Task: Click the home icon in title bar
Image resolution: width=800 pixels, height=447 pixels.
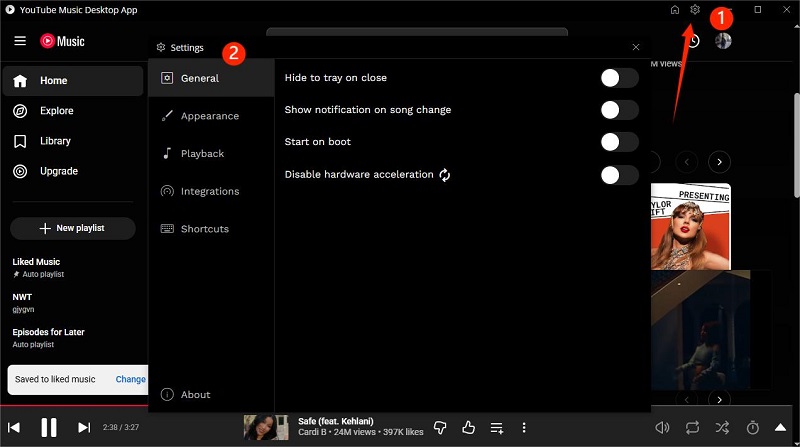Action: tap(674, 10)
